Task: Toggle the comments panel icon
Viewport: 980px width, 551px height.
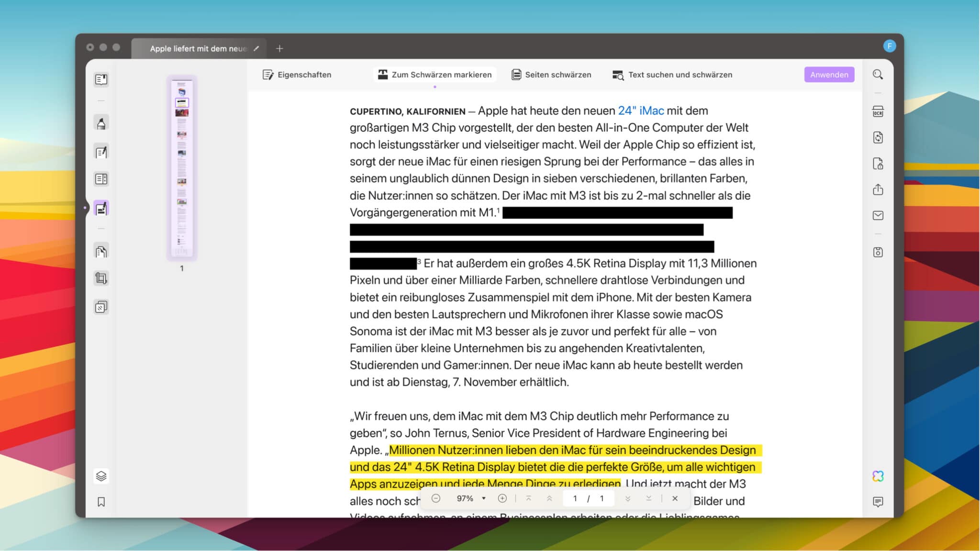Action: pos(878,501)
